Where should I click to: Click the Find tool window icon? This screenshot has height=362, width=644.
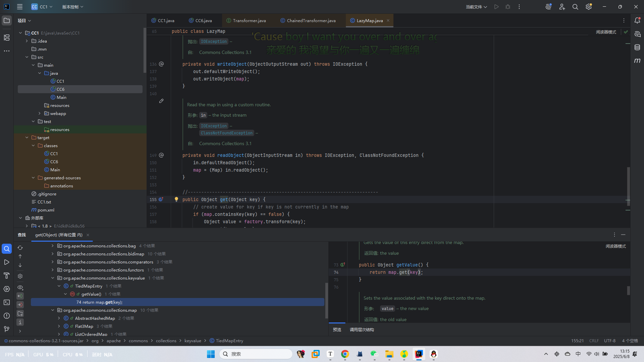click(7, 249)
